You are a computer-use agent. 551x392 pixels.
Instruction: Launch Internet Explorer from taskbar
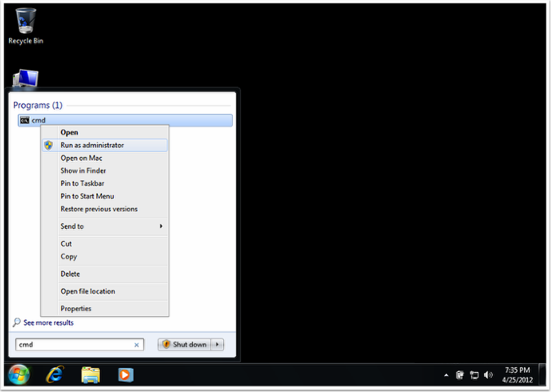coord(55,375)
